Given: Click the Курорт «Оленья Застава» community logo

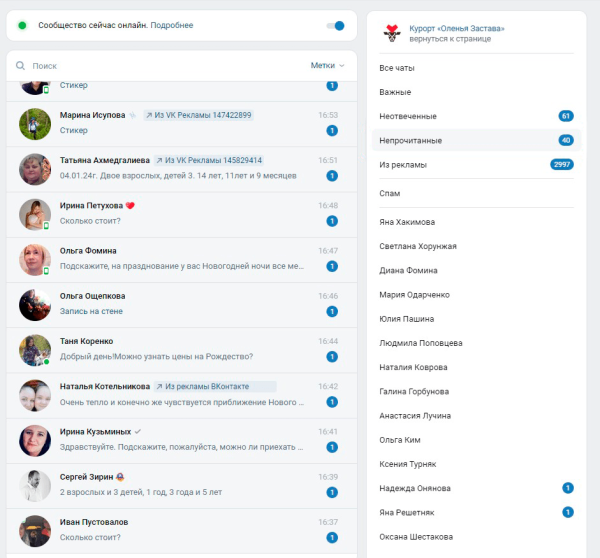Looking at the screenshot, I should coord(390,33).
